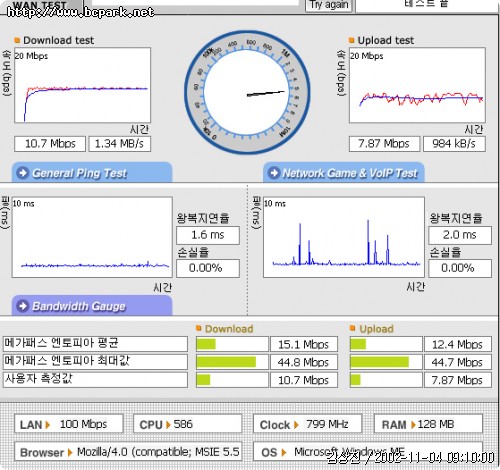Click the 2.0 ms round-trip delay field

(x=460, y=235)
